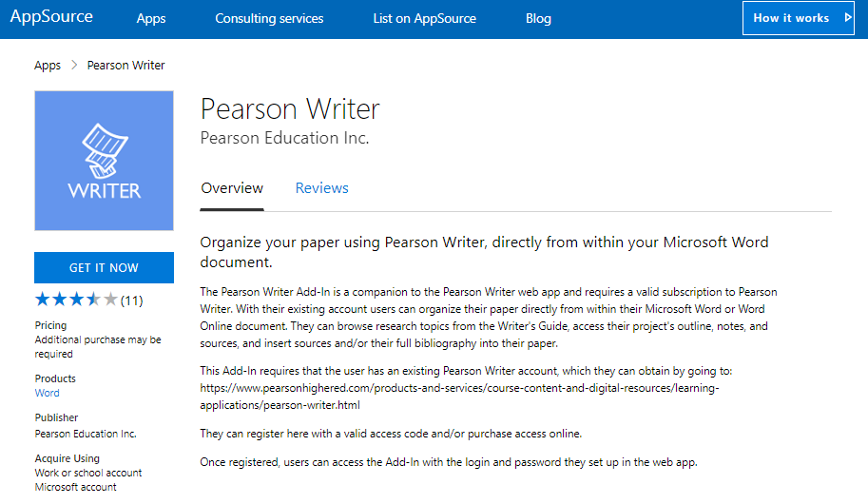This screenshot has height=504, width=868.
Task: Click the Pearson Writer title heading
Action: pos(290,108)
